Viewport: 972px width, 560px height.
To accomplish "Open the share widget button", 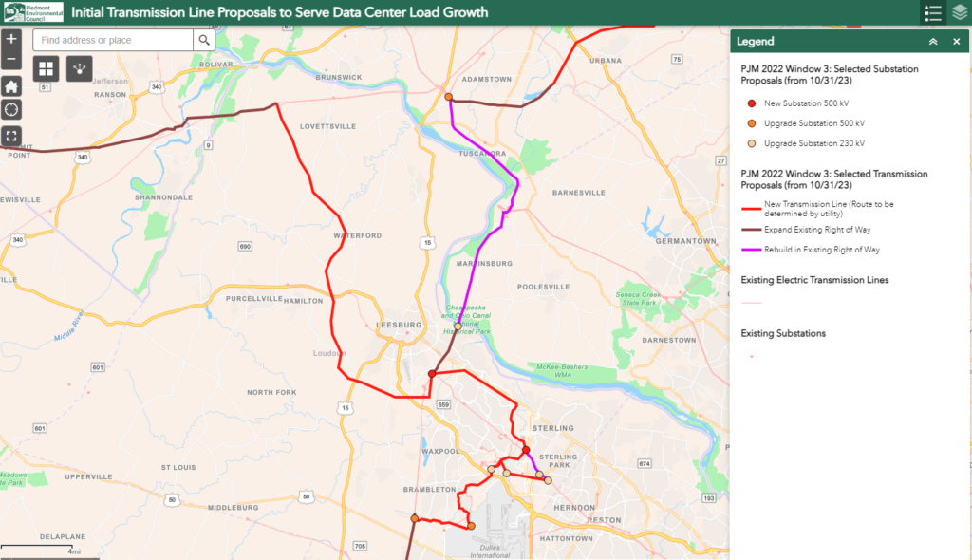I will pyautogui.click(x=79, y=68).
